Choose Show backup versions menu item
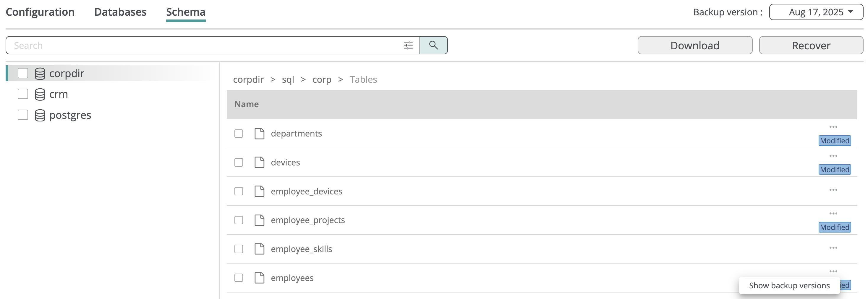 coord(789,285)
